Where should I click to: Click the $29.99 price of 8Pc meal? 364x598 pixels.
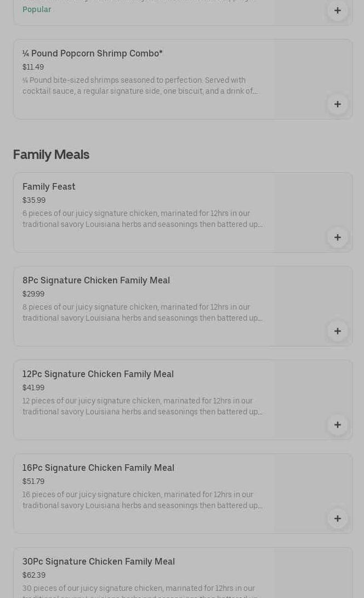(x=33, y=294)
